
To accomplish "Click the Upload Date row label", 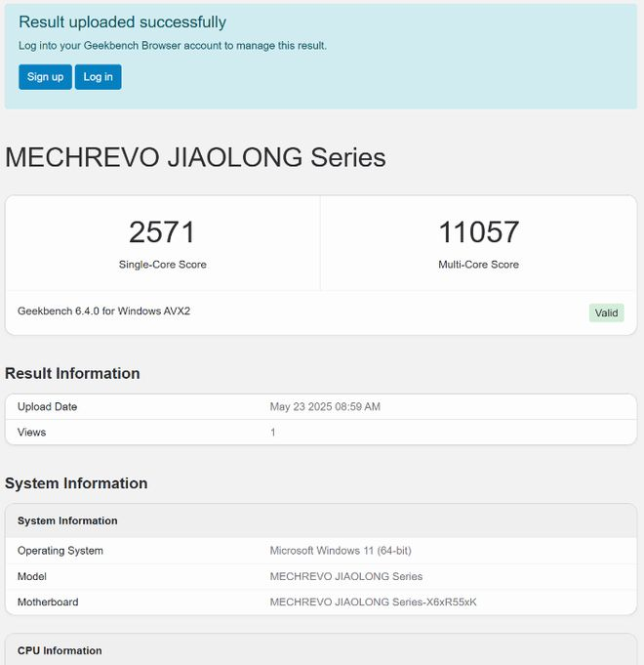I will (47, 406).
